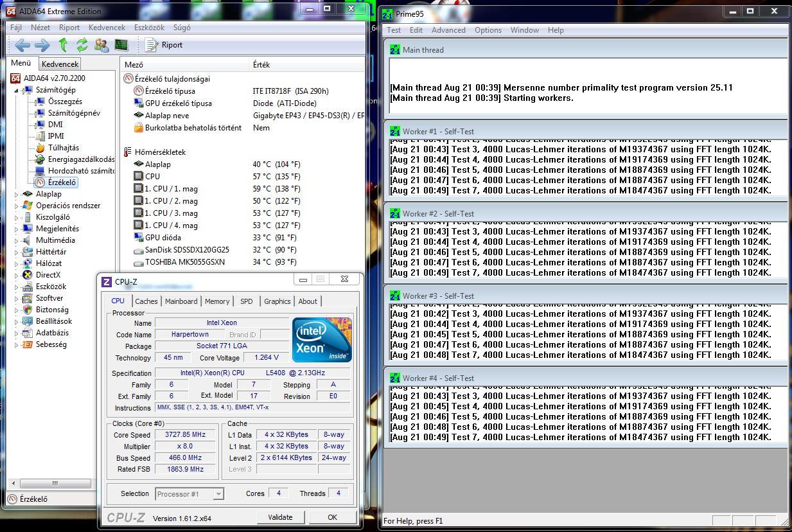
Task: Switch to the Mainboard tab in CPU-Z
Action: click(181, 301)
